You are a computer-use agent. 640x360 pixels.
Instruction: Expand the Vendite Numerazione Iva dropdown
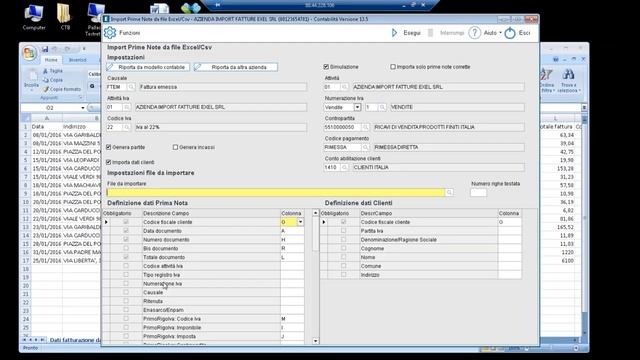(357, 107)
